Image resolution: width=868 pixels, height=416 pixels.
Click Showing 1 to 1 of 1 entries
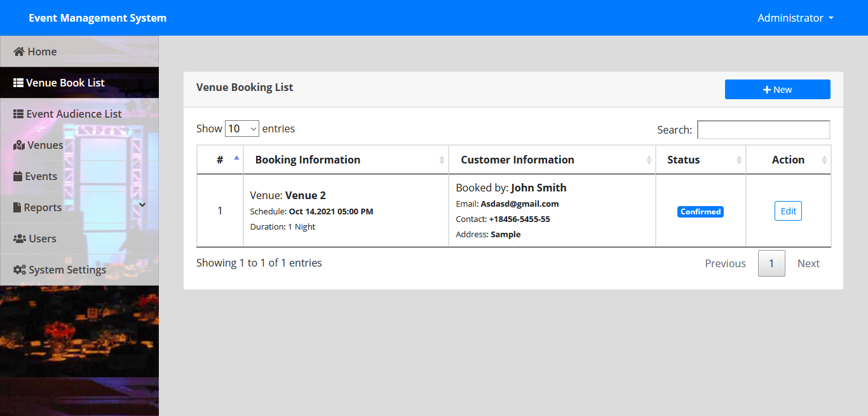(259, 263)
